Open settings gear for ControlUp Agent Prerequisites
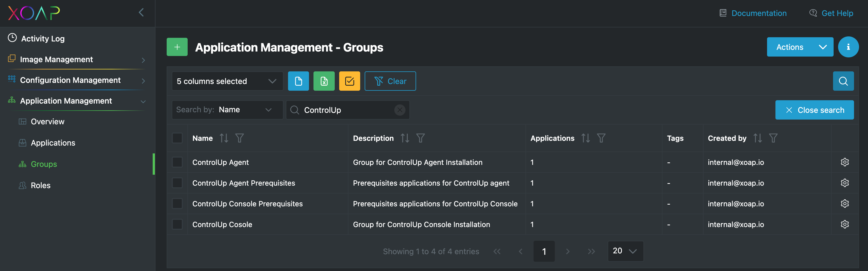Viewport: 868px width, 271px height. (845, 183)
